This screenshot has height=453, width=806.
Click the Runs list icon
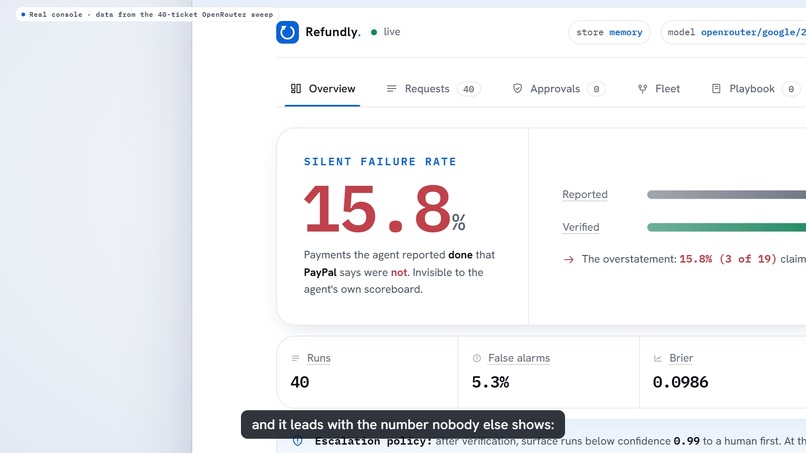[x=296, y=358]
